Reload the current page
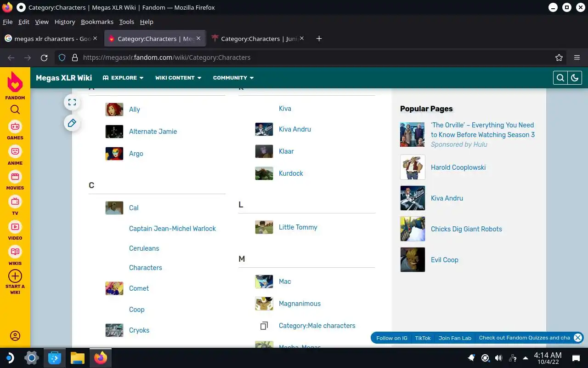The height and width of the screenshot is (368, 588). point(44,57)
